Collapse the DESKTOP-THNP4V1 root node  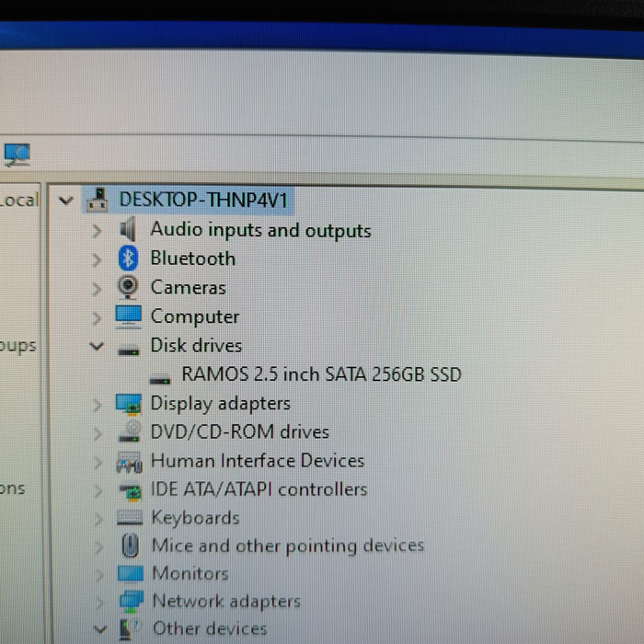coord(64,200)
